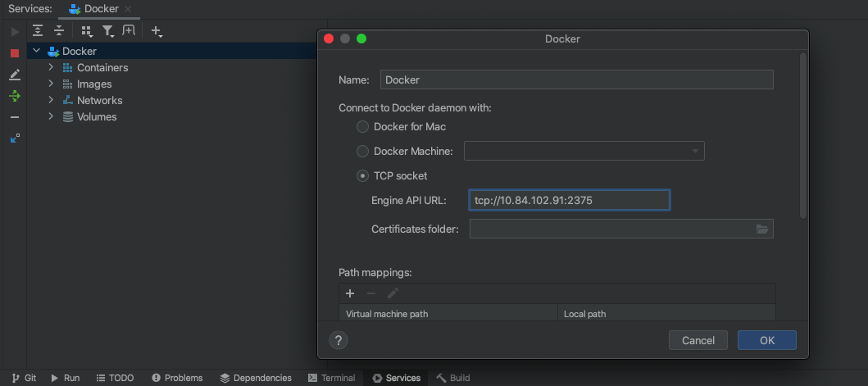Image resolution: width=868 pixels, height=386 pixels.
Task: Click the red Stop/Disconnect icon
Action: [15, 53]
